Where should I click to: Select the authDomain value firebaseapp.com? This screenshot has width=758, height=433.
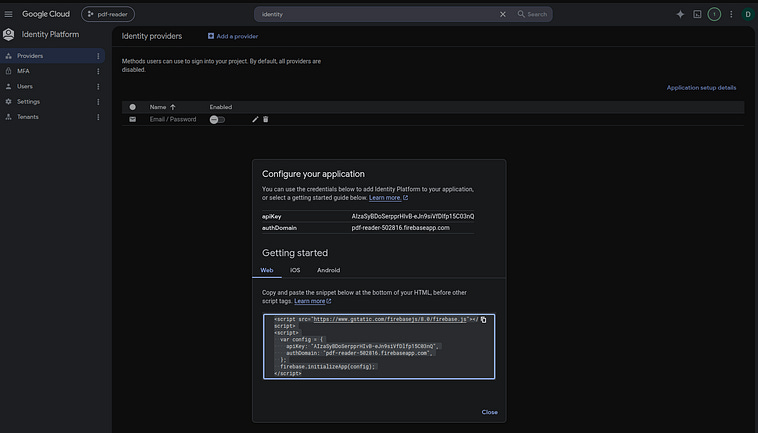coord(400,228)
